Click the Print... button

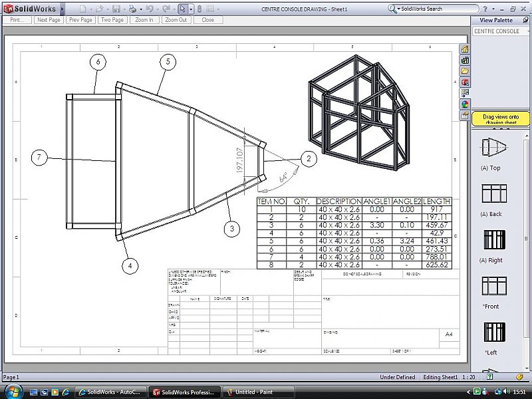click(x=17, y=20)
